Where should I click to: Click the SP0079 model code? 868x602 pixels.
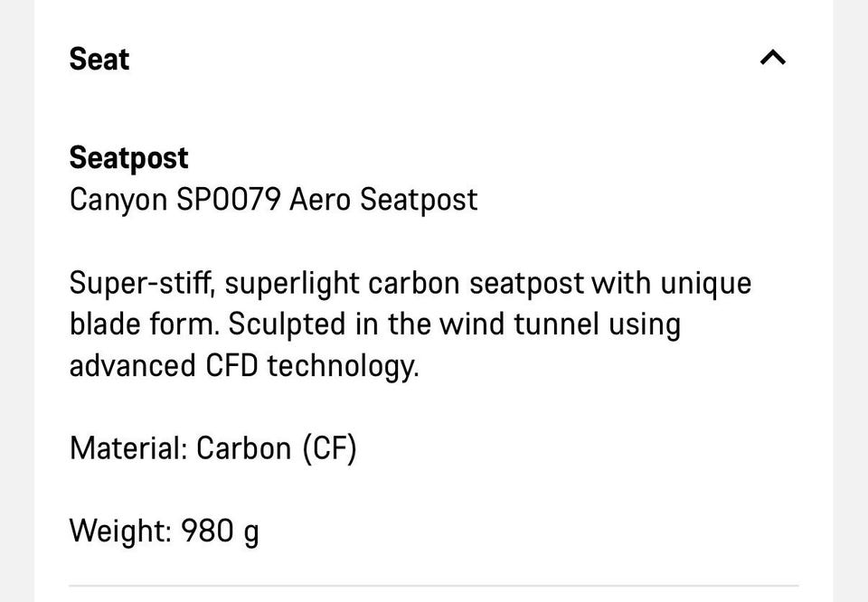click(228, 199)
